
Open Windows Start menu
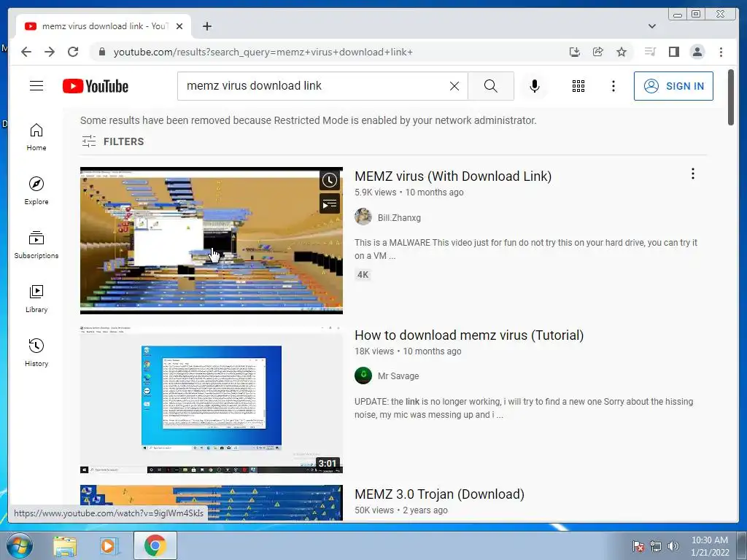19,545
